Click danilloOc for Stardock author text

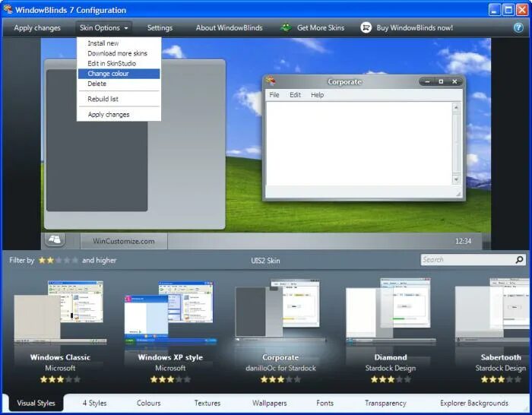[x=280, y=368]
